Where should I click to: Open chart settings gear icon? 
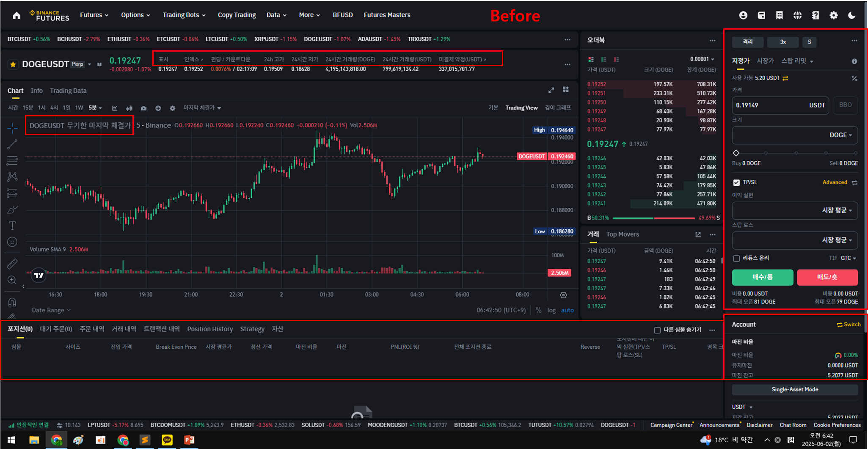coord(172,108)
